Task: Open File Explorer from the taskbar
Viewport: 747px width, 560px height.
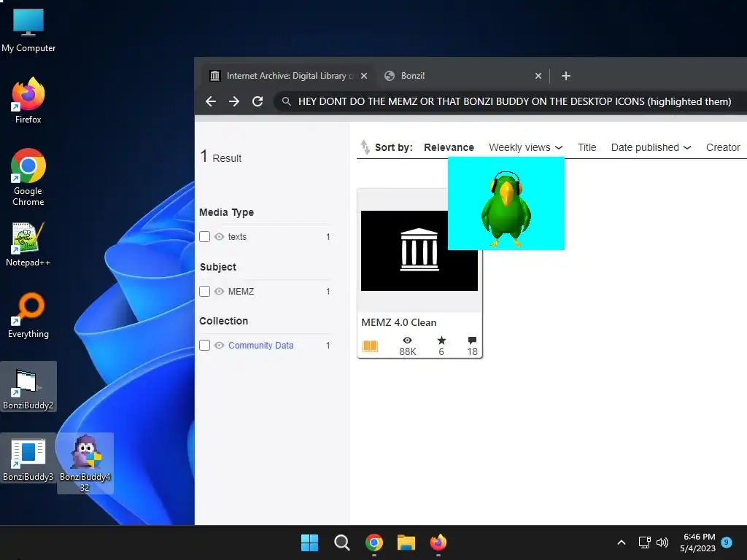Action: 406,542
